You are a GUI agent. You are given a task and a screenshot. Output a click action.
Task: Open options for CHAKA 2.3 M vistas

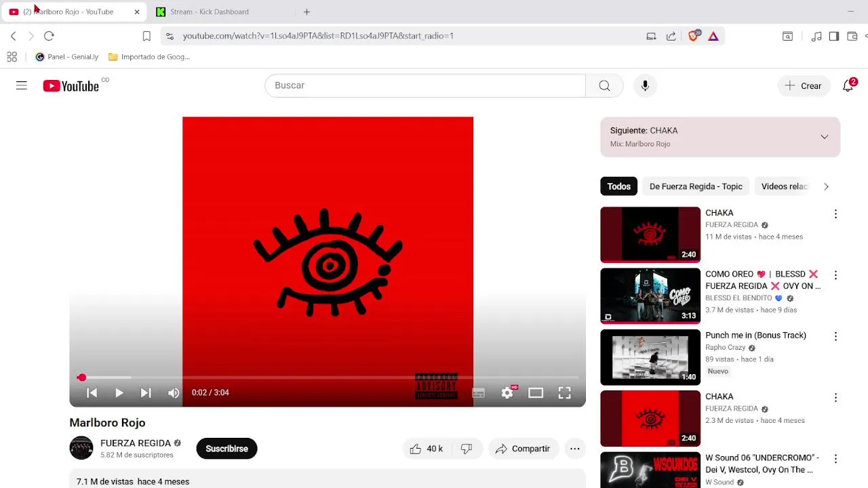(x=835, y=397)
